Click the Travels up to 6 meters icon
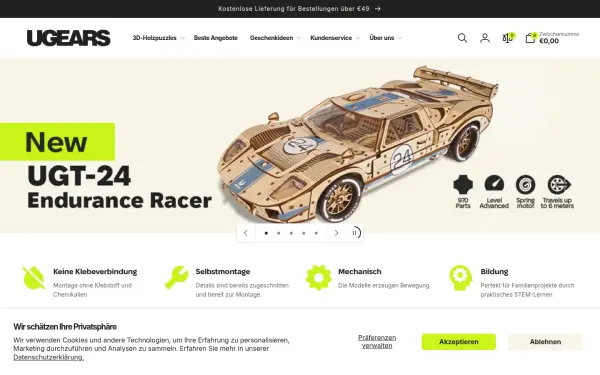600x375 pixels. tap(559, 184)
